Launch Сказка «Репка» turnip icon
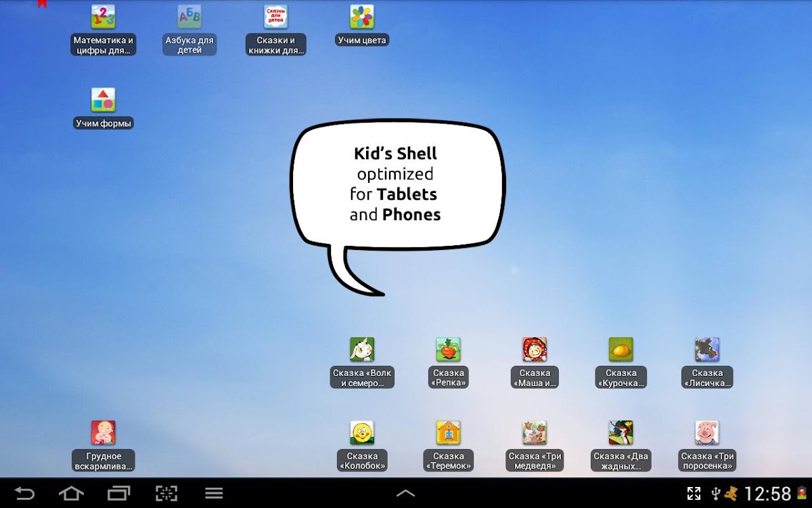The image size is (812, 508). [449, 350]
